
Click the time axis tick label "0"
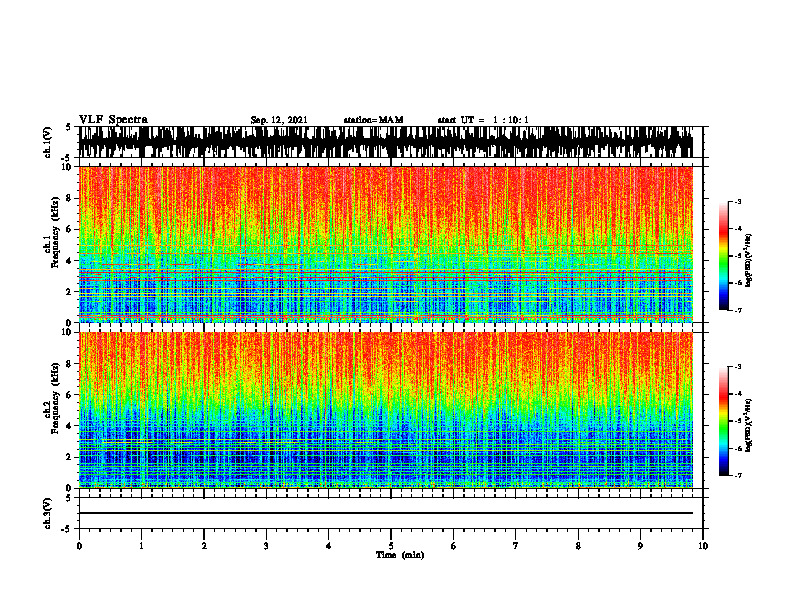[79, 546]
